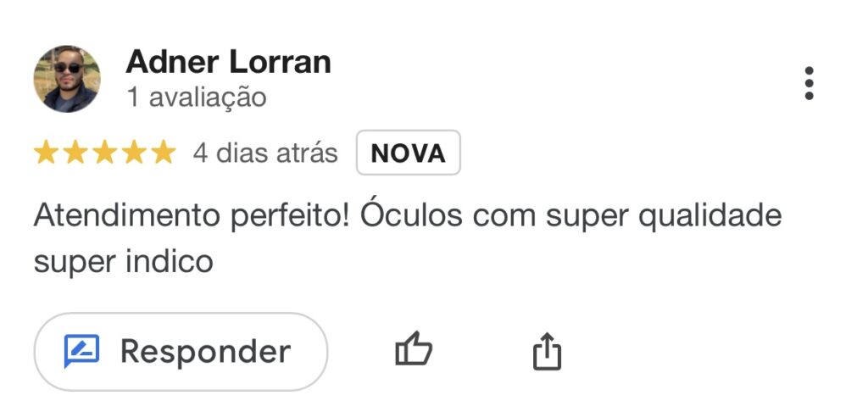The width and height of the screenshot is (868, 412).
Task: Click the fifth yellow rating star
Action: pyautogui.click(x=164, y=153)
